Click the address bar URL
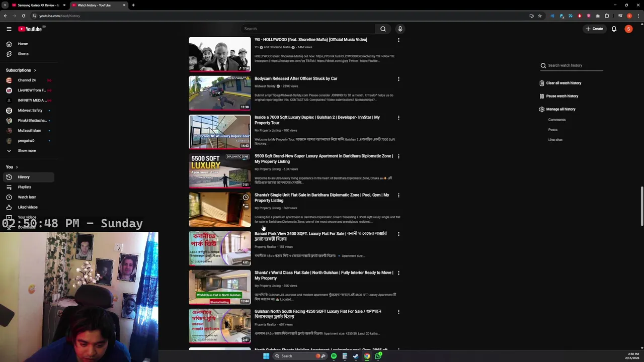The height and width of the screenshot is (362, 644). click(x=59, y=16)
